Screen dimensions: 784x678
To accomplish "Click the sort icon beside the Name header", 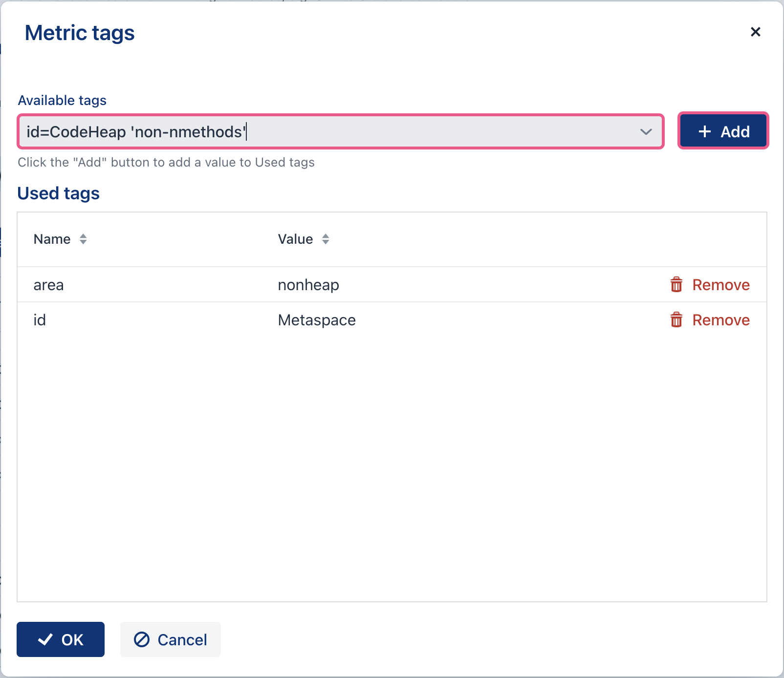I will (83, 239).
